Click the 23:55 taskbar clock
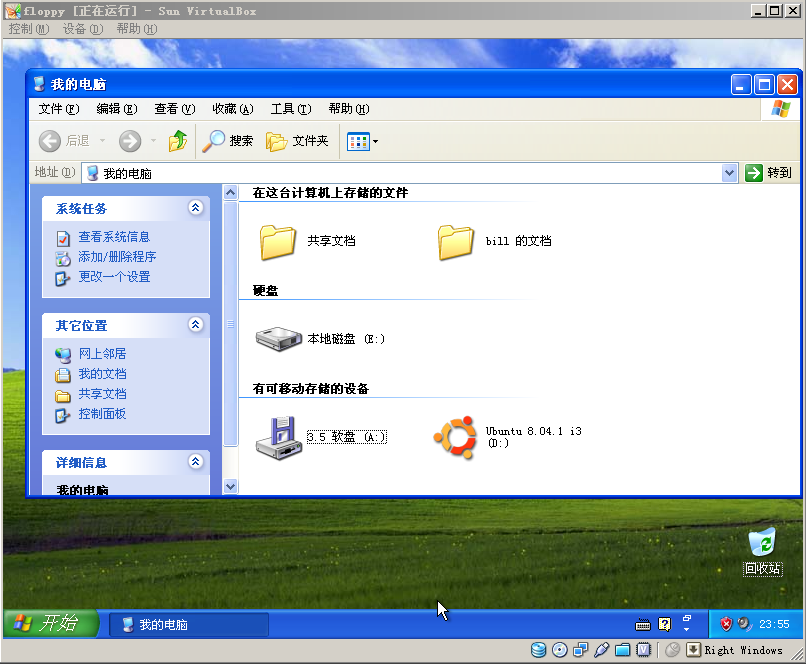This screenshot has width=806, height=664. pos(774,624)
